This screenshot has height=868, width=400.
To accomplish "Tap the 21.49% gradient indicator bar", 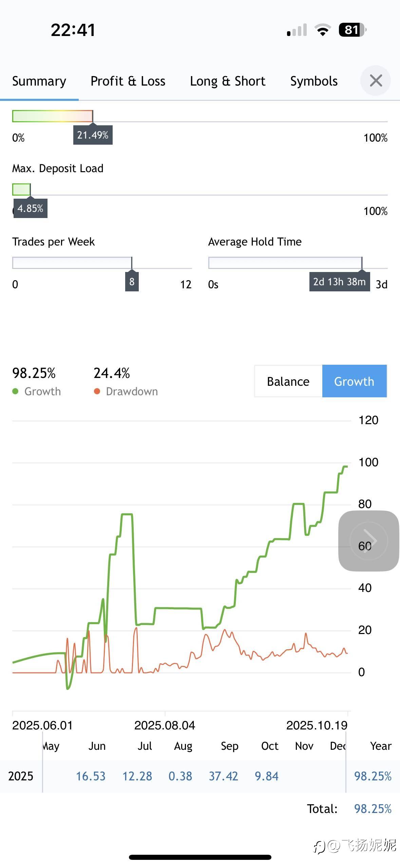I will [x=53, y=116].
